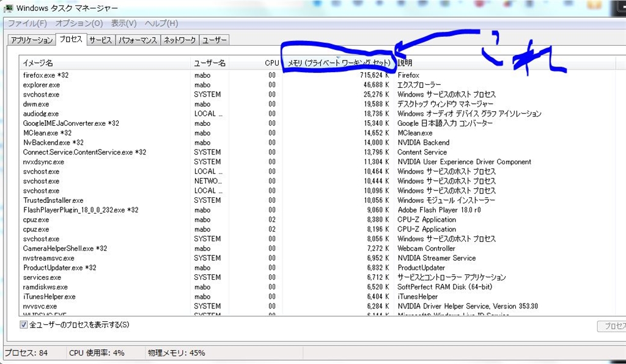Toggle 全ユーザーのプロセスを表示する checkbox
Image resolution: width=626 pixels, height=364 pixels.
[x=24, y=324]
